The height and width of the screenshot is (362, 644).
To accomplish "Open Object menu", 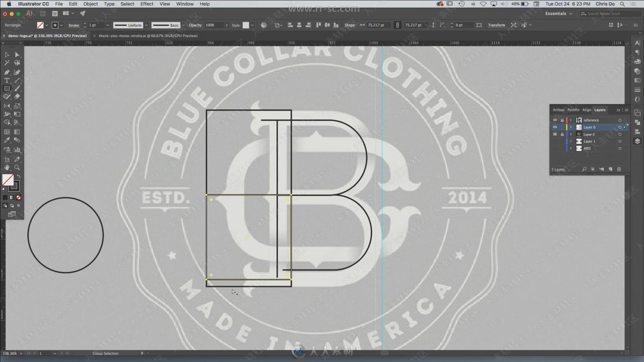I will pos(91,4).
